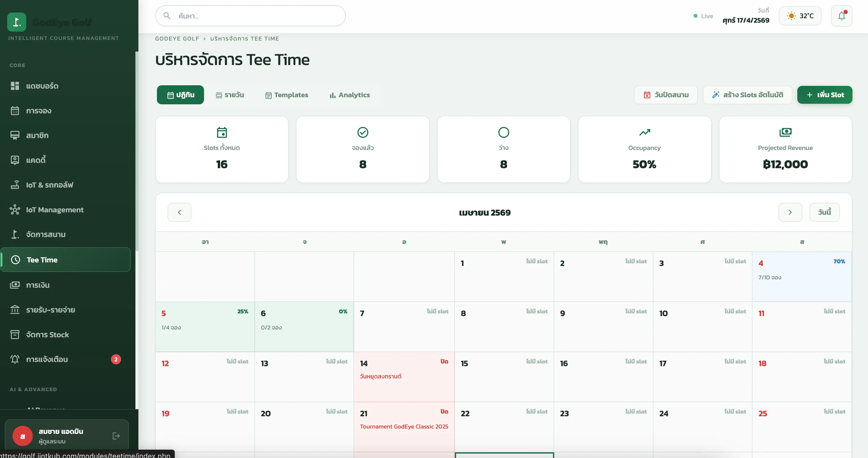Open the GodEye Golf logo icon
This screenshot has width=868, height=458.
click(16, 22)
